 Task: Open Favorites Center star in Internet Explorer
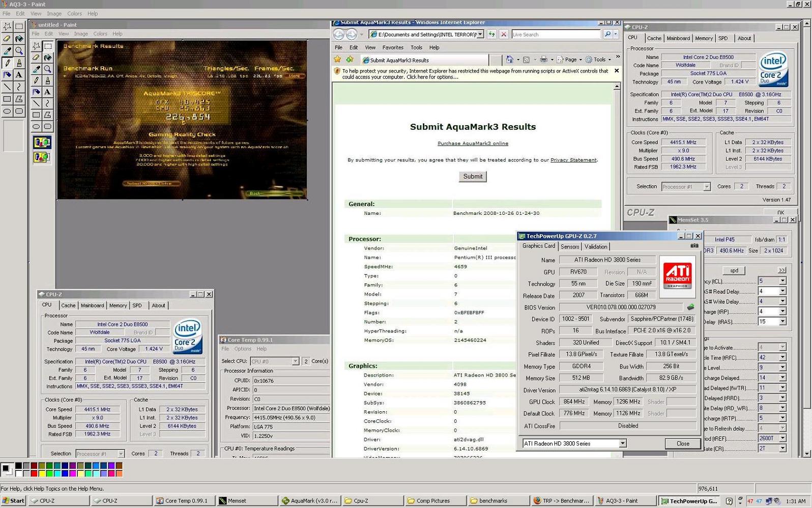(x=337, y=60)
